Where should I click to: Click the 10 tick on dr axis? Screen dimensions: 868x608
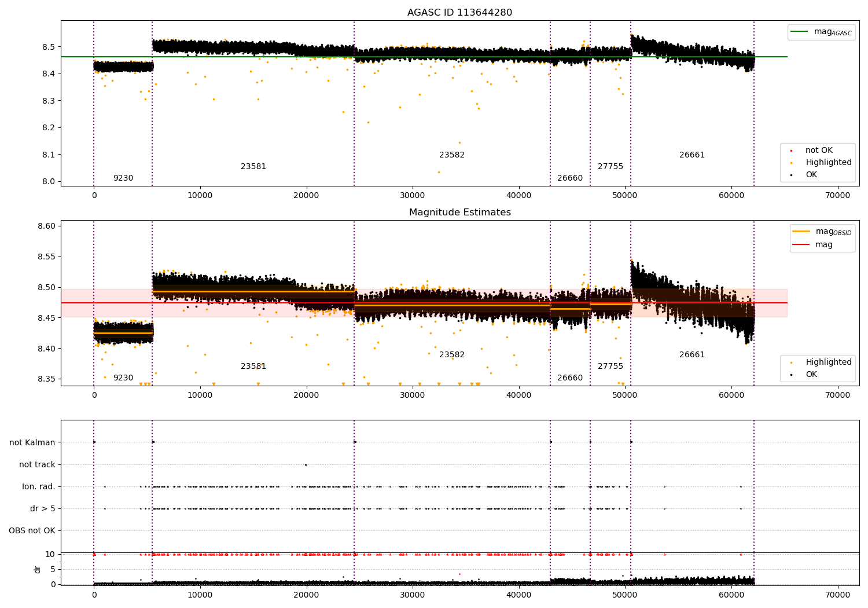tap(50, 554)
